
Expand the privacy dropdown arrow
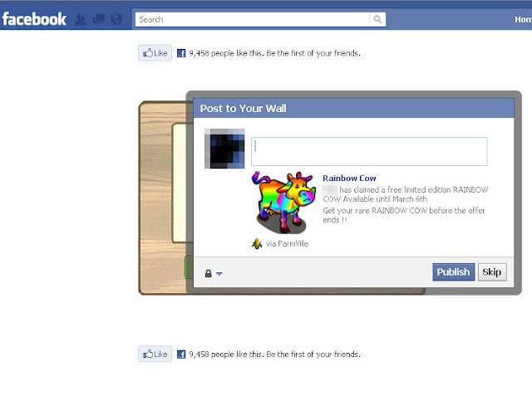[x=219, y=274]
